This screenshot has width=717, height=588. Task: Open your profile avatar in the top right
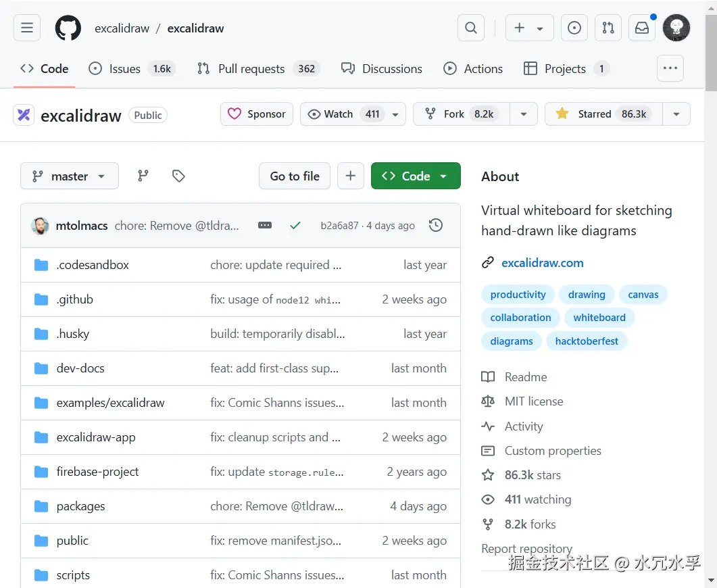pyautogui.click(x=676, y=28)
